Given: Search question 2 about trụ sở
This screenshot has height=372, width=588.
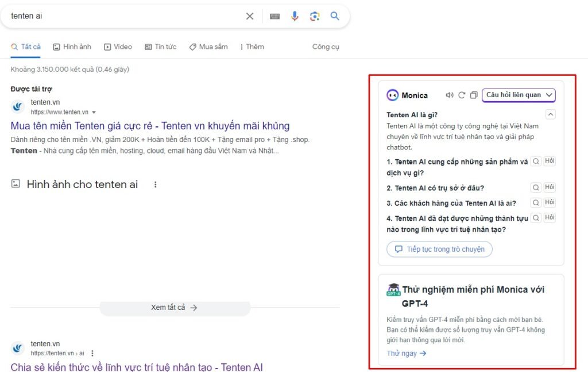Looking at the screenshot, I should pyautogui.click(x=536, y=187).
